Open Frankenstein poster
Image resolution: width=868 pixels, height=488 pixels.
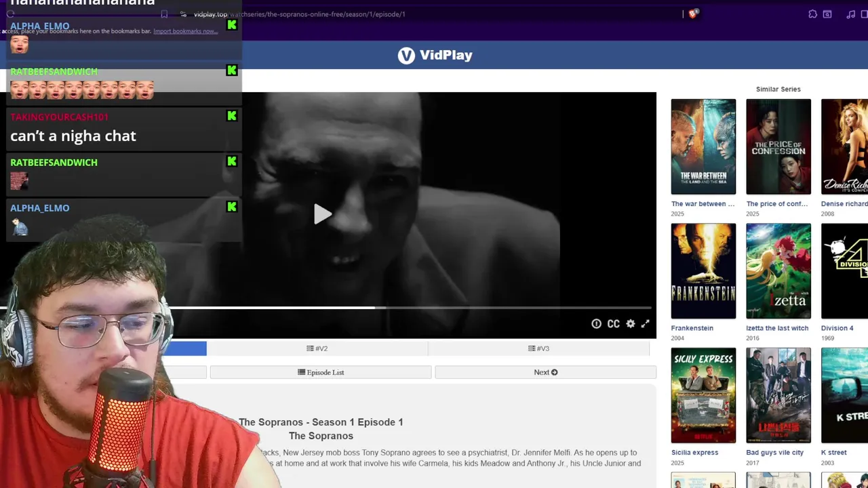click(703, 271)
